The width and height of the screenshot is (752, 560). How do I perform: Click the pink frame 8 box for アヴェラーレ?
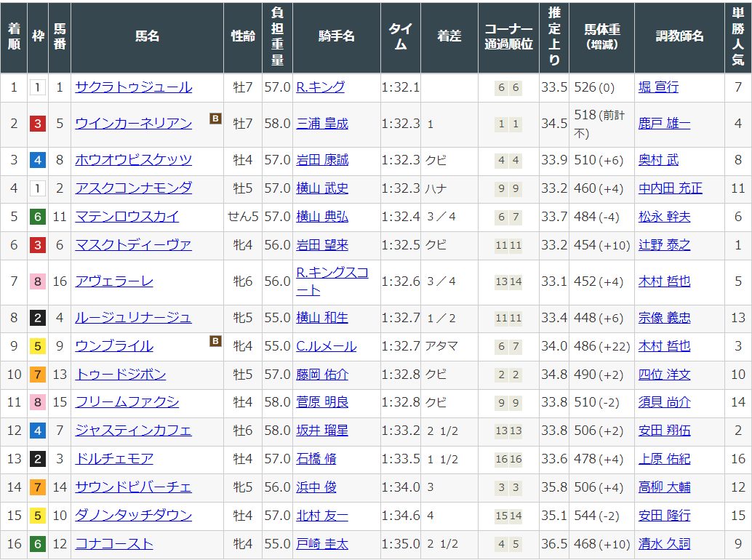point(38,281)
